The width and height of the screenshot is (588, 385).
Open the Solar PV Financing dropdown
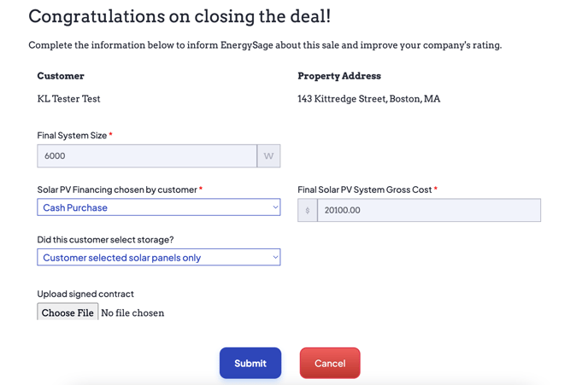[x=159, y=207]
